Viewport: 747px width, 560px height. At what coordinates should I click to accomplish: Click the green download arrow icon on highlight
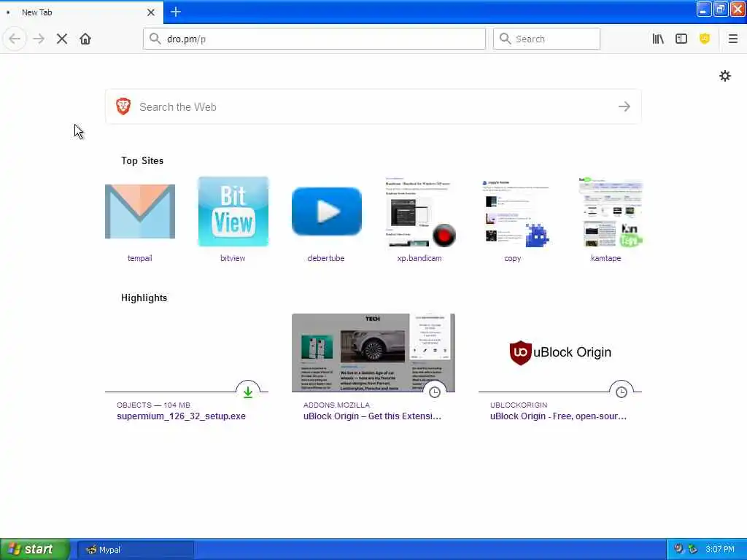click(248, 392)
